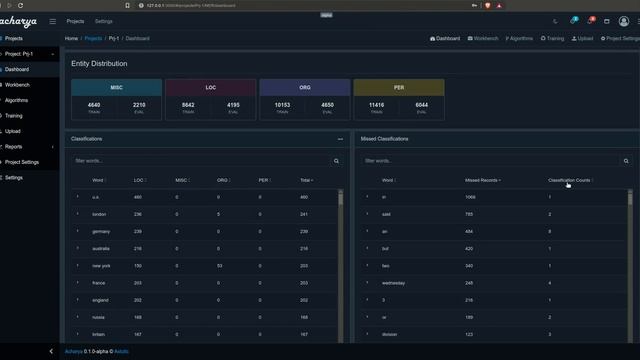Viewport: 640px width, 360px height.
Task: Search in the Classifications filter
Action: (336, 161)
